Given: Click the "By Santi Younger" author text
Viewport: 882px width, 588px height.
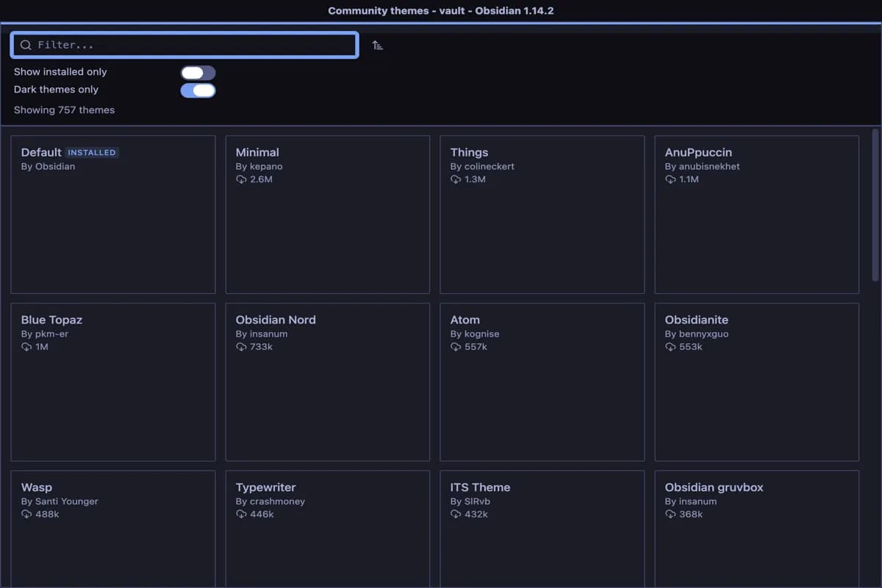Looking at the screenshot, I should click(60, 501).
